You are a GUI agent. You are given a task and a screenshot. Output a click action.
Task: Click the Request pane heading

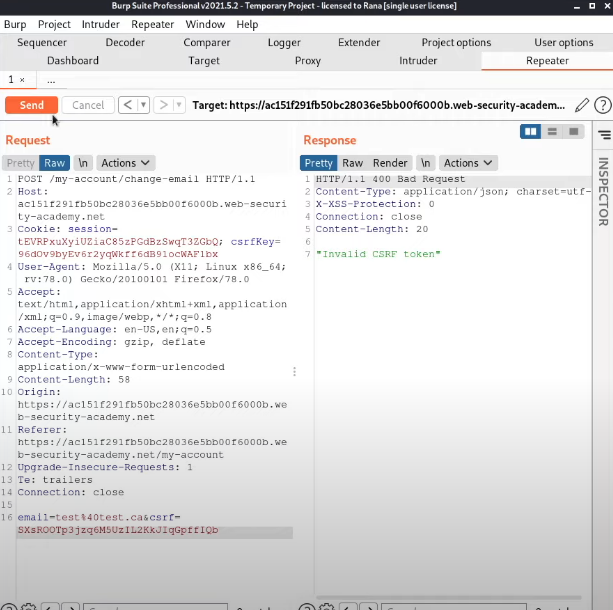tap(28, 140)
